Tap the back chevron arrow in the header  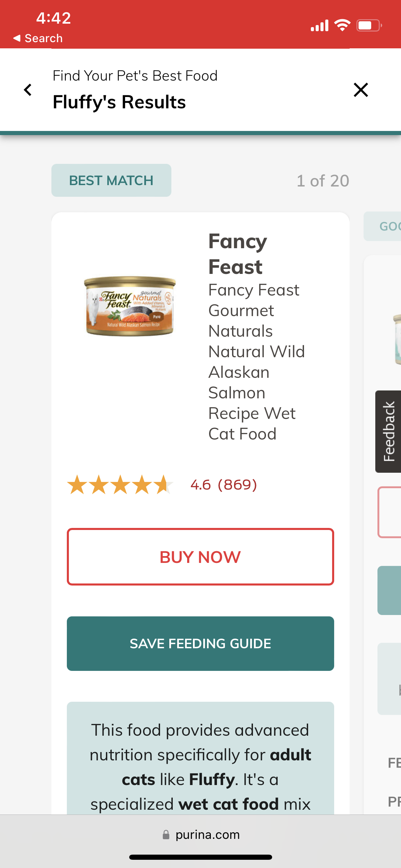28,90
